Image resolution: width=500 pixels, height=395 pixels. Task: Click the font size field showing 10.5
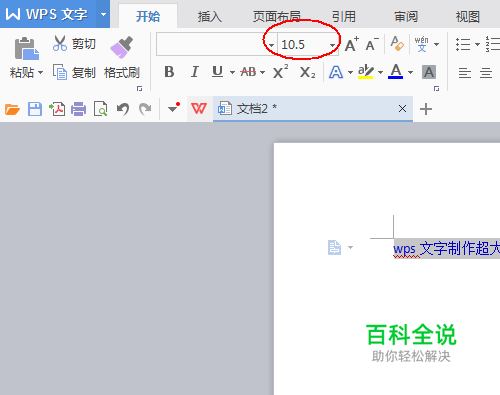tap(303, 44)
